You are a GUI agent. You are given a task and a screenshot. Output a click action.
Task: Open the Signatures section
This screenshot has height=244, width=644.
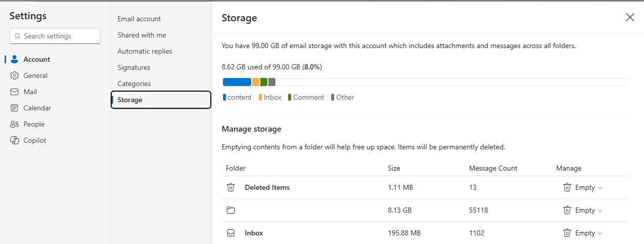[134, 67]
